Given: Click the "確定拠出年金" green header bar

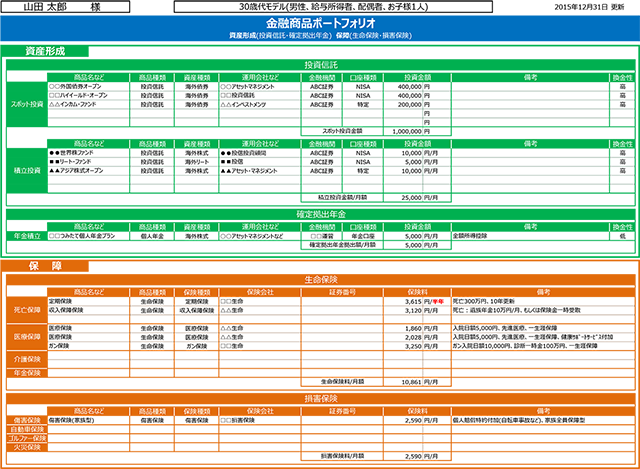Looking at the screenshot, I should click(321, 214).
